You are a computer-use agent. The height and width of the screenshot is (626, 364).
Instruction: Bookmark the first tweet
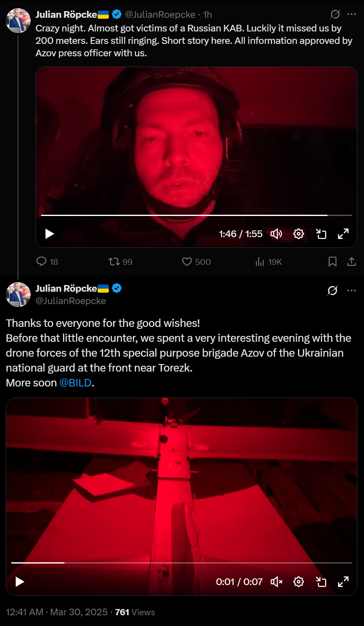(332, 261)
